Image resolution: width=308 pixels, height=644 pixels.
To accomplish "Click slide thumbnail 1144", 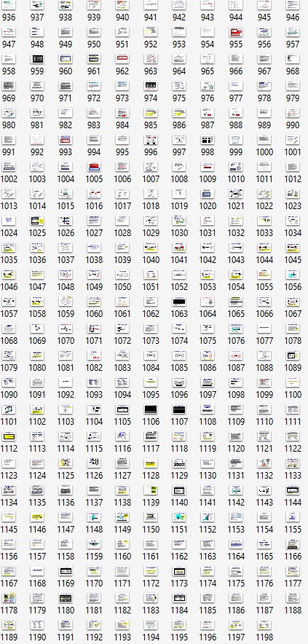I will 293,490.
